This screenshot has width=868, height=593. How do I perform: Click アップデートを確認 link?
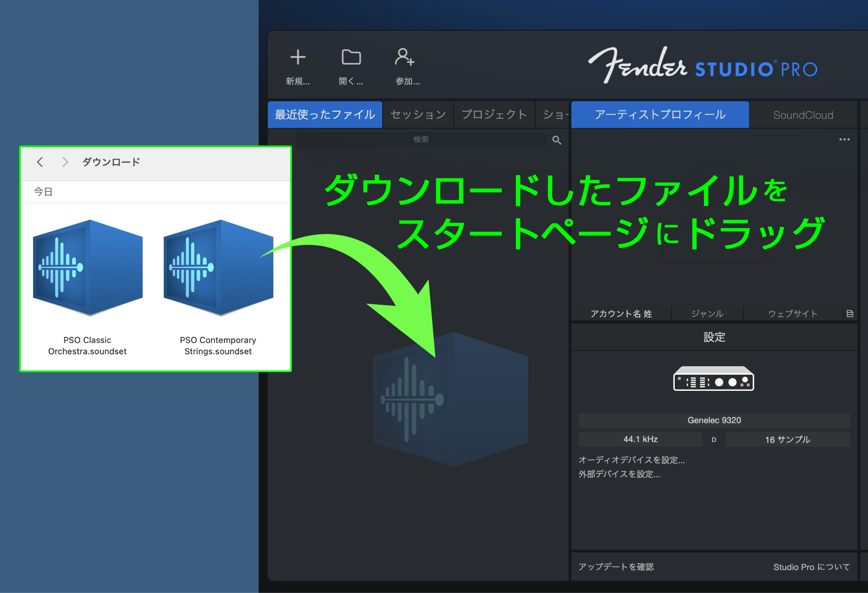tap(616, 567)
